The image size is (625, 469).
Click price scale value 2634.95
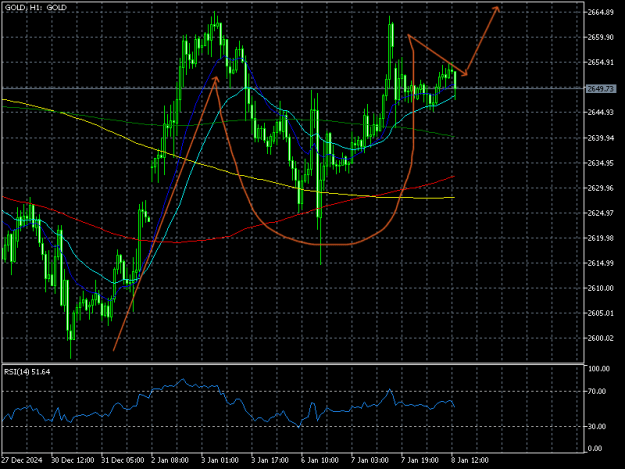(601, 163)
